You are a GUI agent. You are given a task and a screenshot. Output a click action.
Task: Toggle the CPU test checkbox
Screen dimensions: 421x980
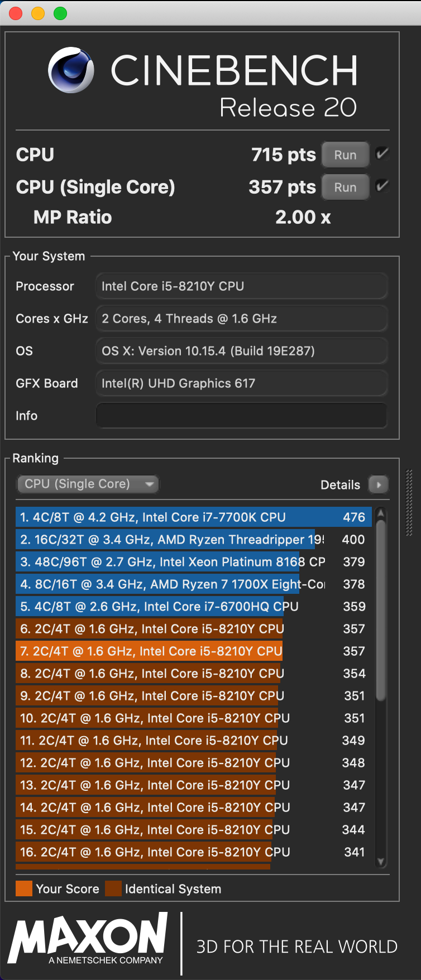click(x=382, y=153)
